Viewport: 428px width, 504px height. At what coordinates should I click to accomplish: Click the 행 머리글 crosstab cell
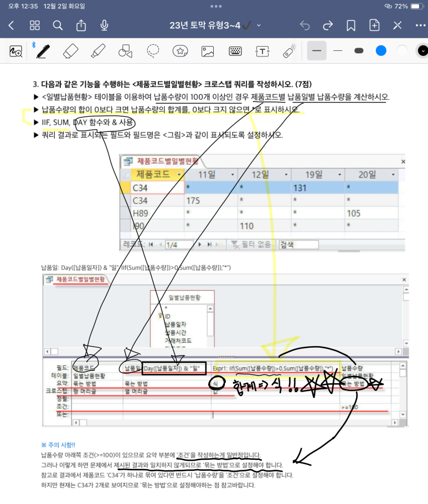pyautogui.click(x=97, y=391)
